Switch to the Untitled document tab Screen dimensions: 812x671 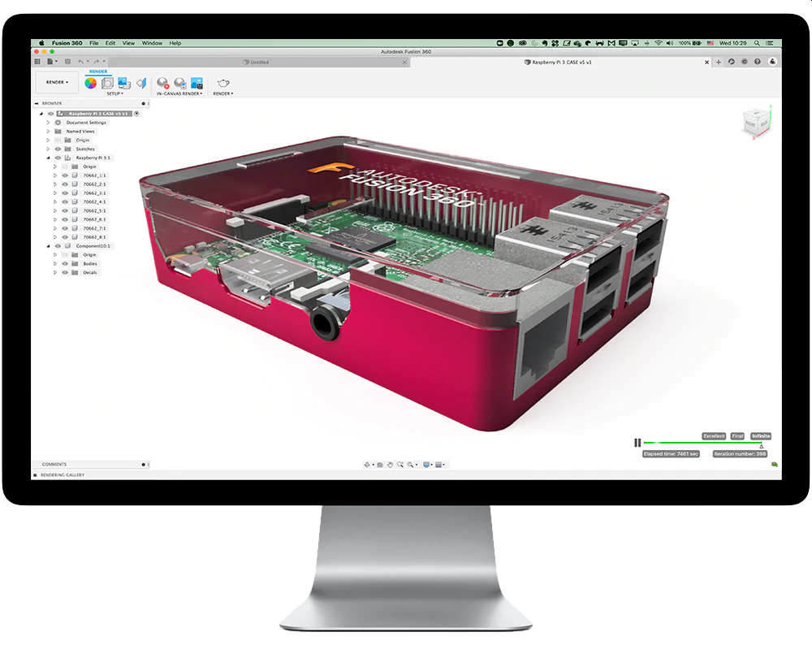tap(259, 63)
